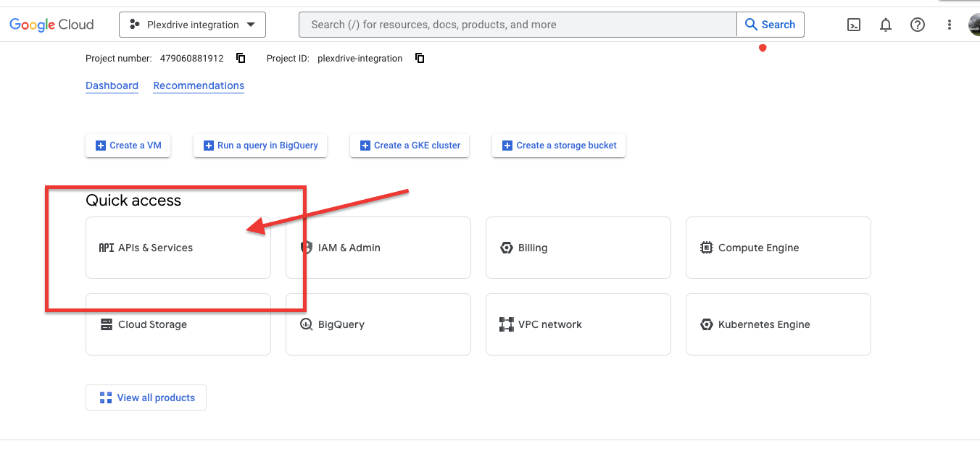Click Create a VM button
980x454 pixels.
(128, 145)
